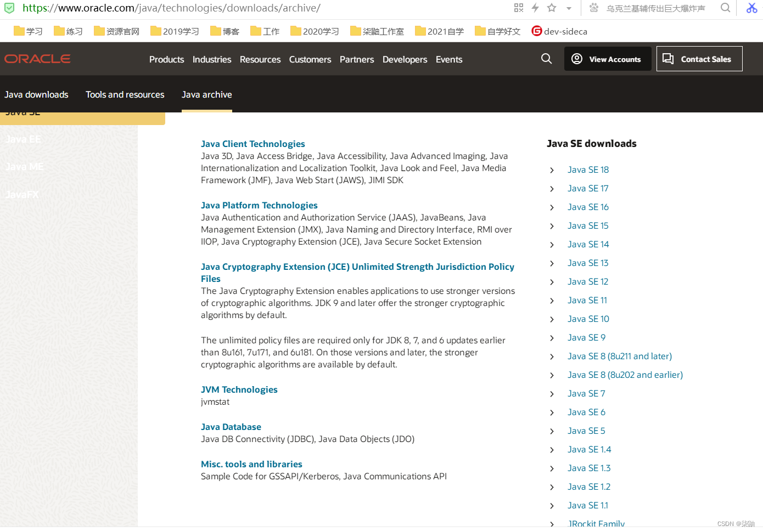Viewport: 763px width, 532px height.
Task: Switch to Java downloads tab
Action: tap(36, 94)
